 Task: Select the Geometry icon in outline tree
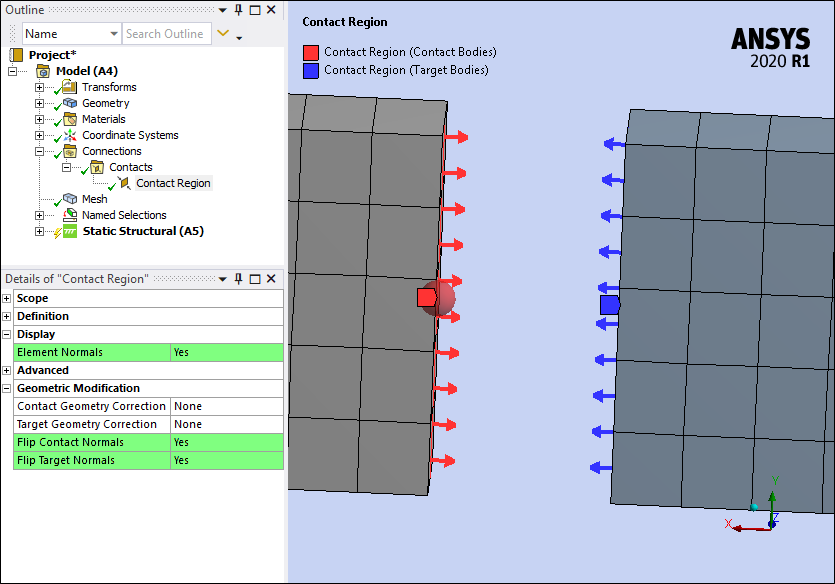[x=70, y=103]
